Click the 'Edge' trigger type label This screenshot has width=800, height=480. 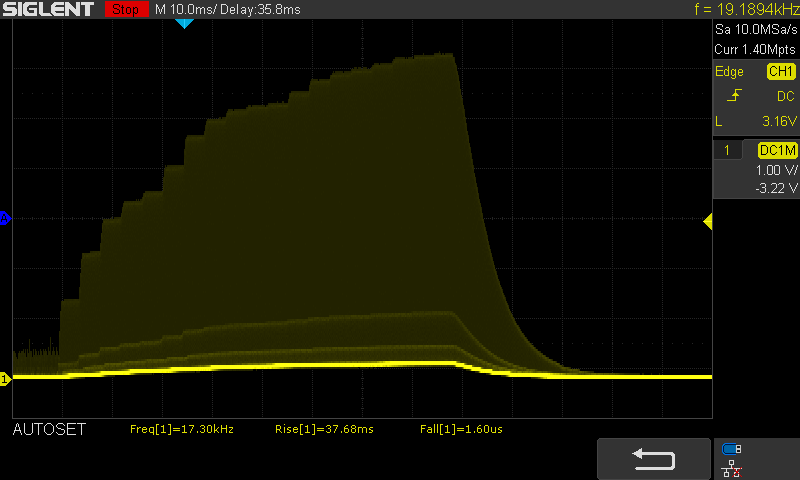coord(729,72)
